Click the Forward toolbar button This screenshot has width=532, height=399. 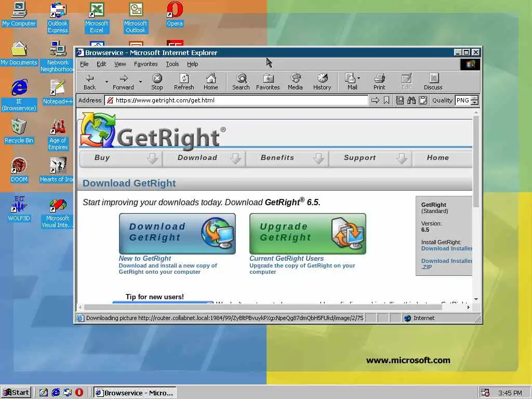click(x=123, y=82)
